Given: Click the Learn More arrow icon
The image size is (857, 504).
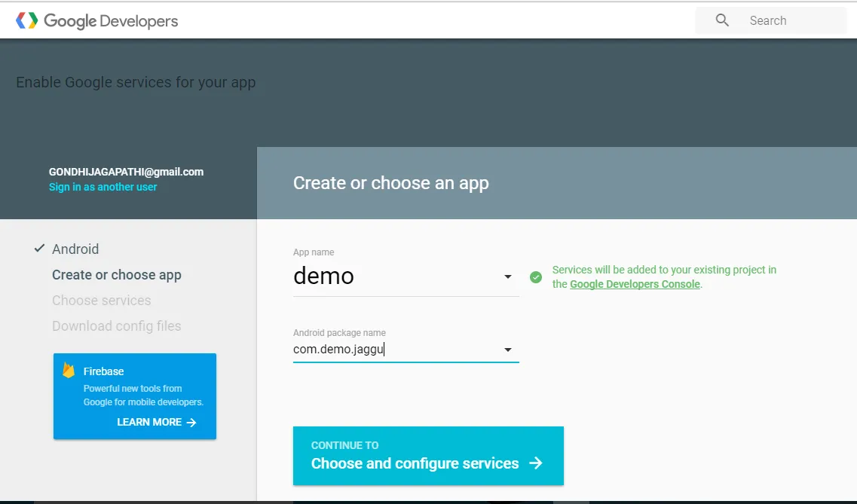Looking at the screenshot, I should click(191, 422).
